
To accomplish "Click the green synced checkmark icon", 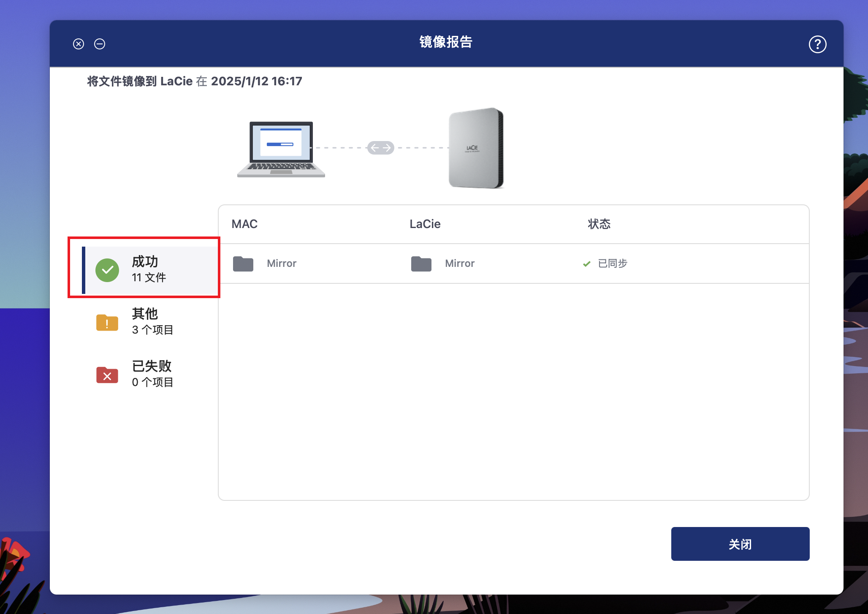I will (x=586, y=264).
